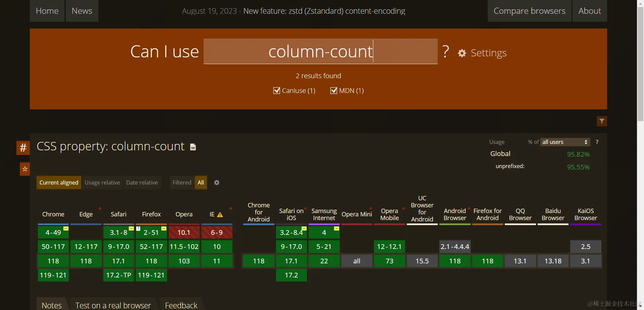Viewport: 644px width, 310px height.
Task: Open the About page
Action: (590, 11)
